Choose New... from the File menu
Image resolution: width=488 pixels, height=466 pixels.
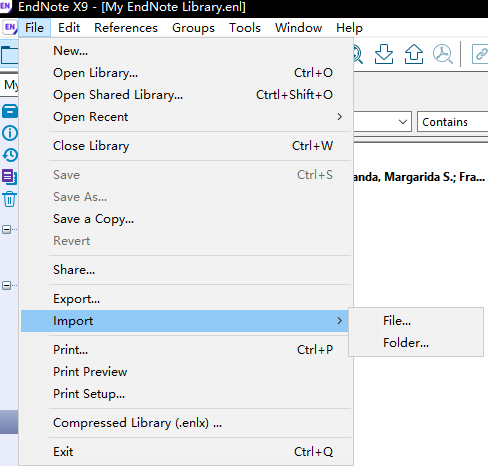pos(185,51)
